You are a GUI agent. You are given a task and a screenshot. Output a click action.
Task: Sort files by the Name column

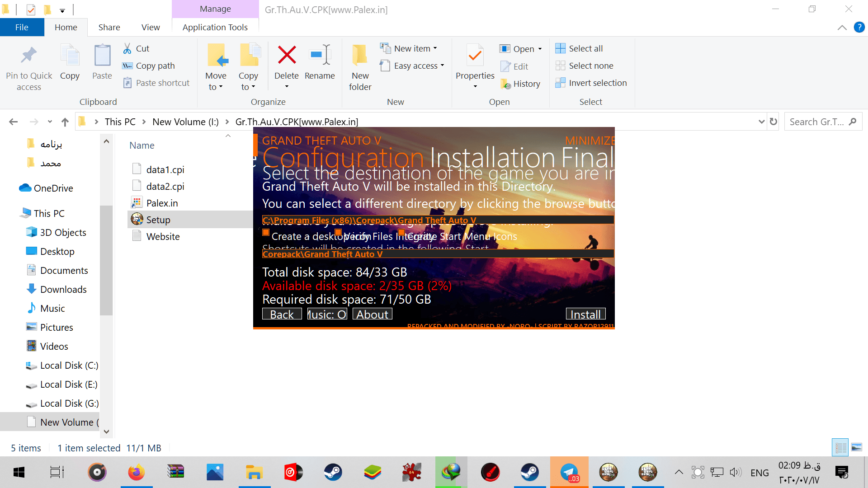(x=142, y=145)
